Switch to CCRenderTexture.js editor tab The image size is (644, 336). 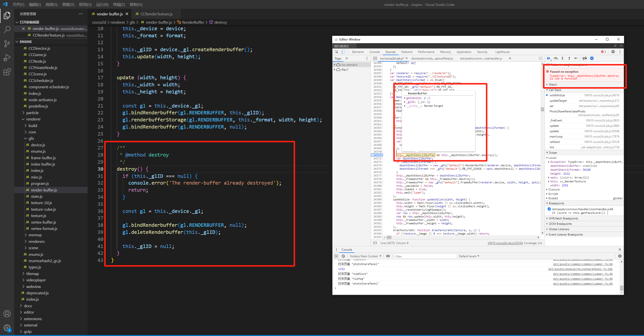tap(156, 14)
